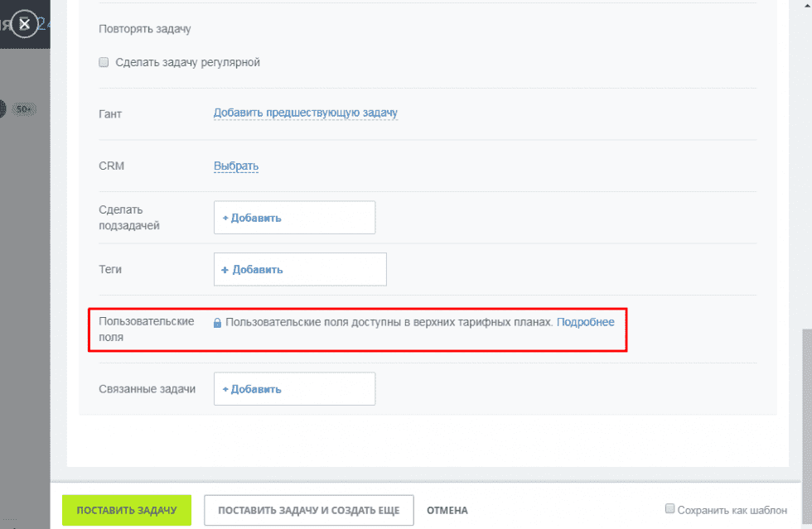812x529 pixels.
Task: Click the 'Пользовательские поля' row label
Action: [146, 329]
